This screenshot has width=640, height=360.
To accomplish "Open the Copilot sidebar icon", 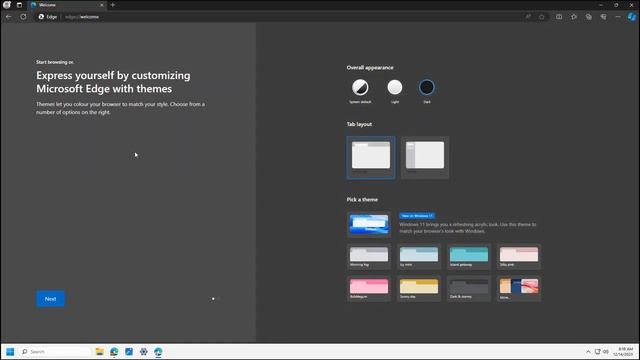I will coord(632,17).
